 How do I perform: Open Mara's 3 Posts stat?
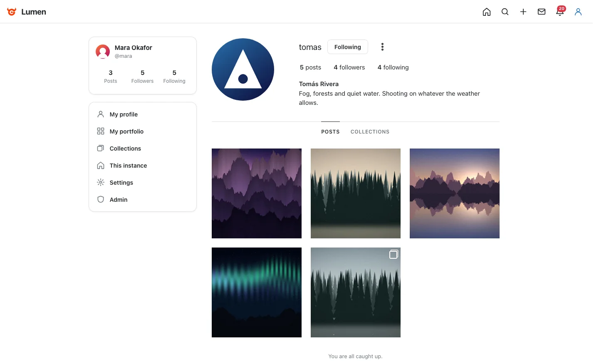tap(111, 77)
